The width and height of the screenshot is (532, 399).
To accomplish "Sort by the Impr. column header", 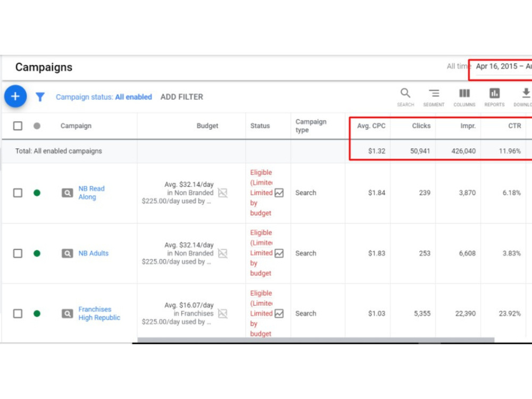I will click(468, 126).
